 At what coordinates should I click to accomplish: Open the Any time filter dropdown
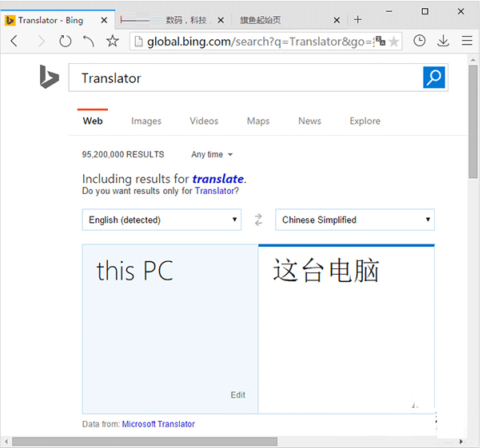[212, 154]
